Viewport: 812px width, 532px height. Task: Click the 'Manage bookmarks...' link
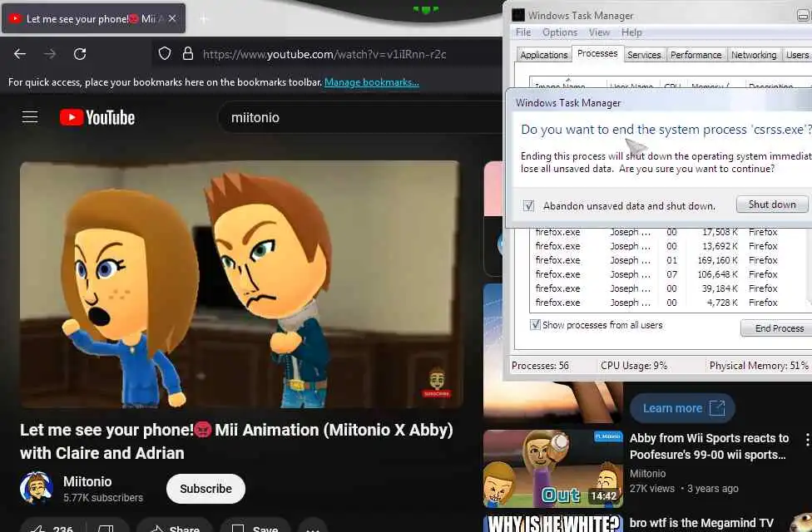pos(371,82)
